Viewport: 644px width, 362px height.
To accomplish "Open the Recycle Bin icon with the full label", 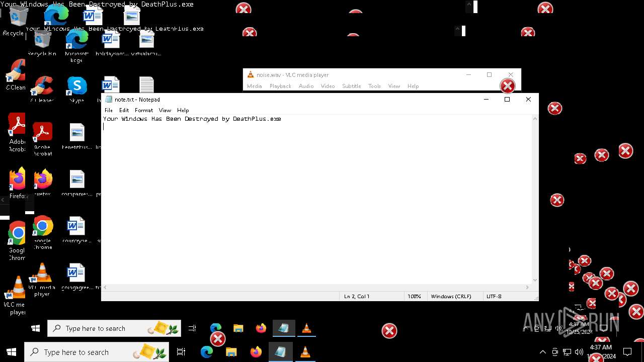I will tap(42, 42).
